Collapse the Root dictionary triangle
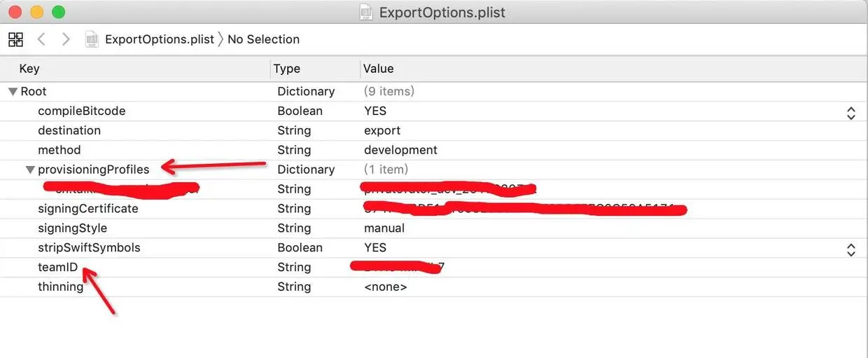868x358 pixels. [13, 91]
